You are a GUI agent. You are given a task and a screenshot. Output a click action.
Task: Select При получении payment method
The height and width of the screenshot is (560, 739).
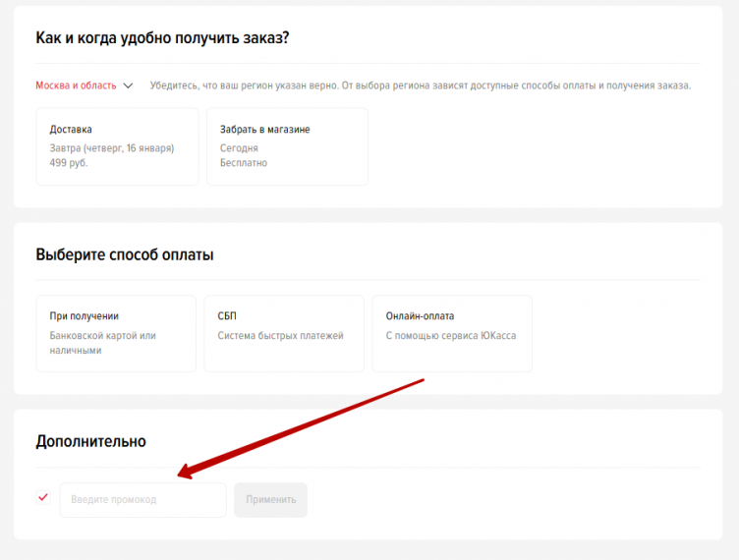pos(85,316)
